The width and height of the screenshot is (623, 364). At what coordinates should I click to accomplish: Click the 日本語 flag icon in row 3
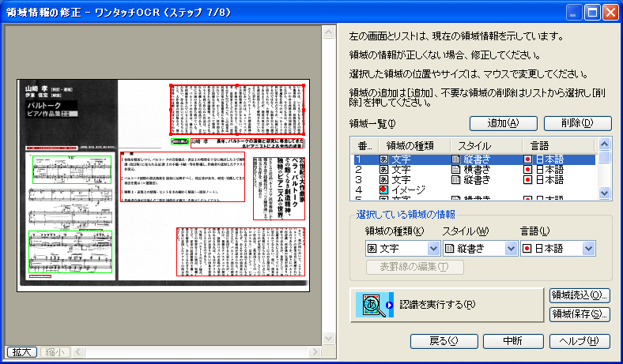tap(527, 180)
